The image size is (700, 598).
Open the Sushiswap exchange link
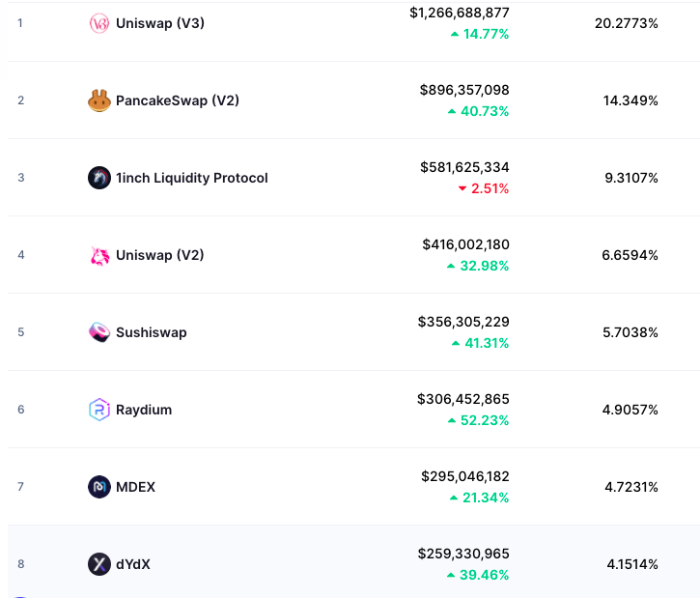152,332
